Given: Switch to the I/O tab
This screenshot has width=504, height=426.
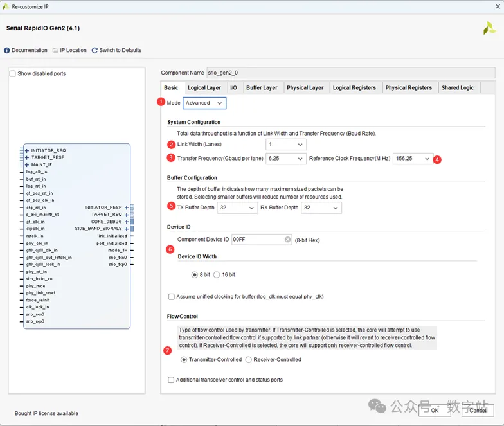Looking at the screenshot, I should pos(234,87).
